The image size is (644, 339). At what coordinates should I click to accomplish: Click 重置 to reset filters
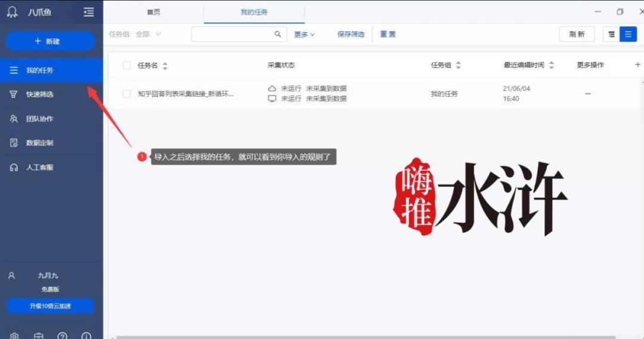(x=388, y=34)
